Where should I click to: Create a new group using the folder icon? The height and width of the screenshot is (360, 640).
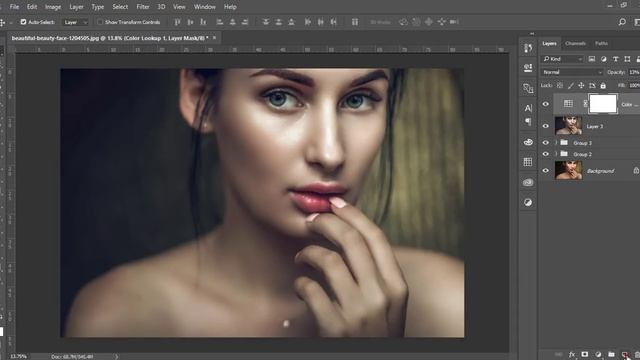click(611, 354)
